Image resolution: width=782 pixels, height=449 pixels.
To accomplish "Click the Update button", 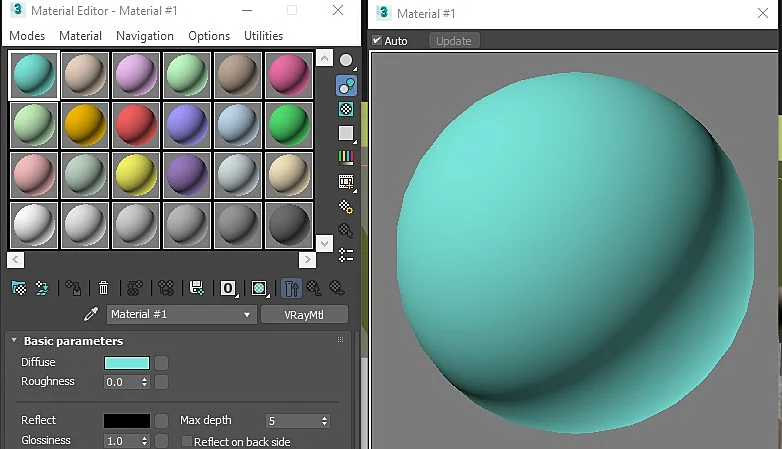I will tap(454, 41).
